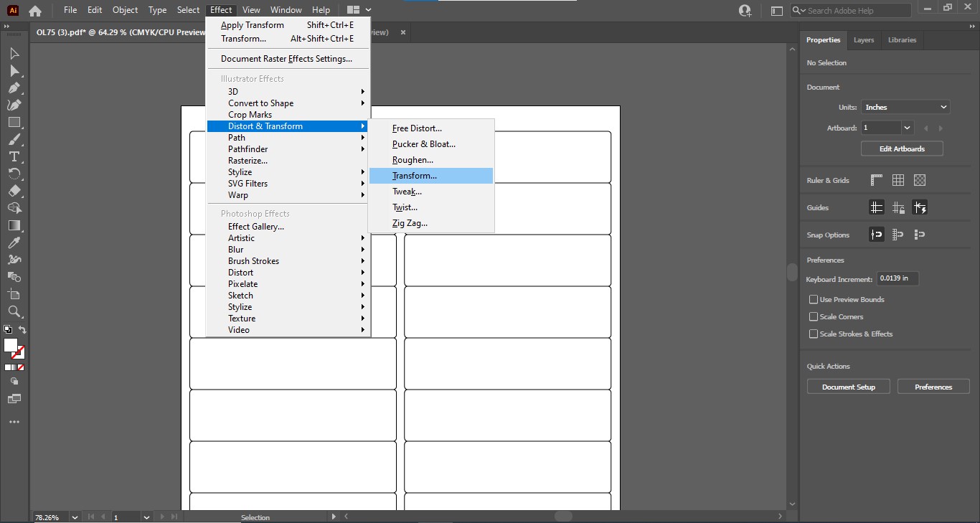Screen dimensions: 980x523
Task: Select the Gradient tool
Action: click(x=14, y=226)
